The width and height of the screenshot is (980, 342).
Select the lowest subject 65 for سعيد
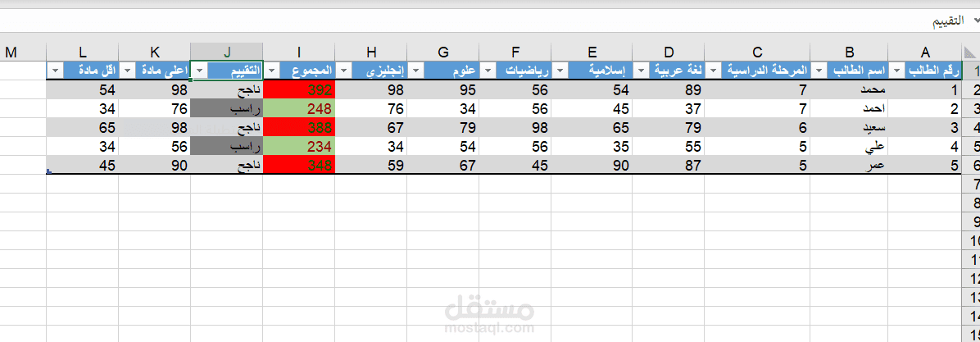coord(83,128)
